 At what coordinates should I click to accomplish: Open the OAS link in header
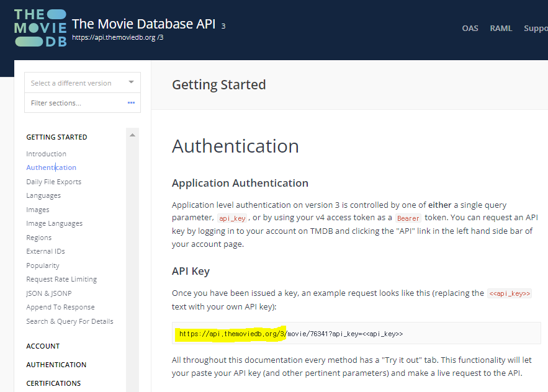pyautogui.click(x=470, y=29)
